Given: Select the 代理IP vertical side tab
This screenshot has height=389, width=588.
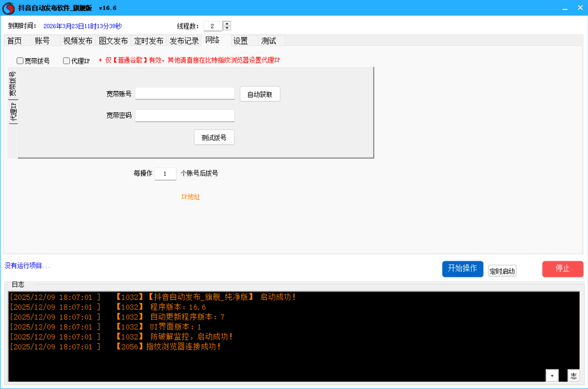Looking at the screenshot, I should point(13,112).
